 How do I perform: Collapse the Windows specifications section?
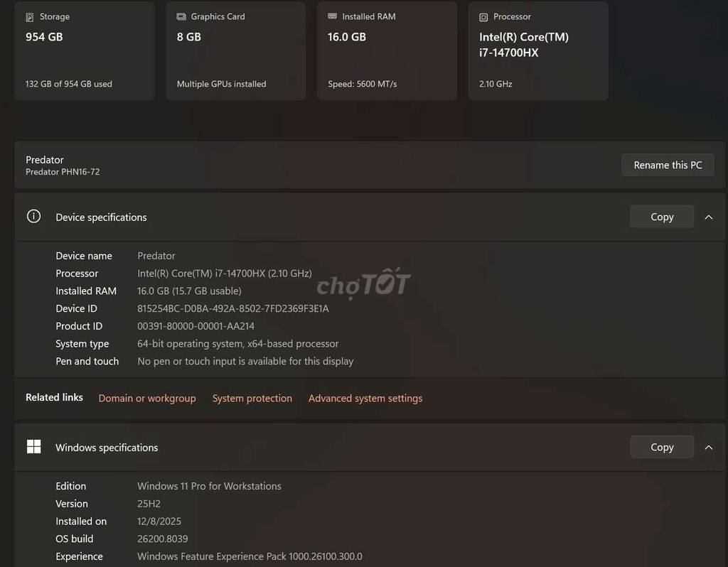(x=709, y=448)
